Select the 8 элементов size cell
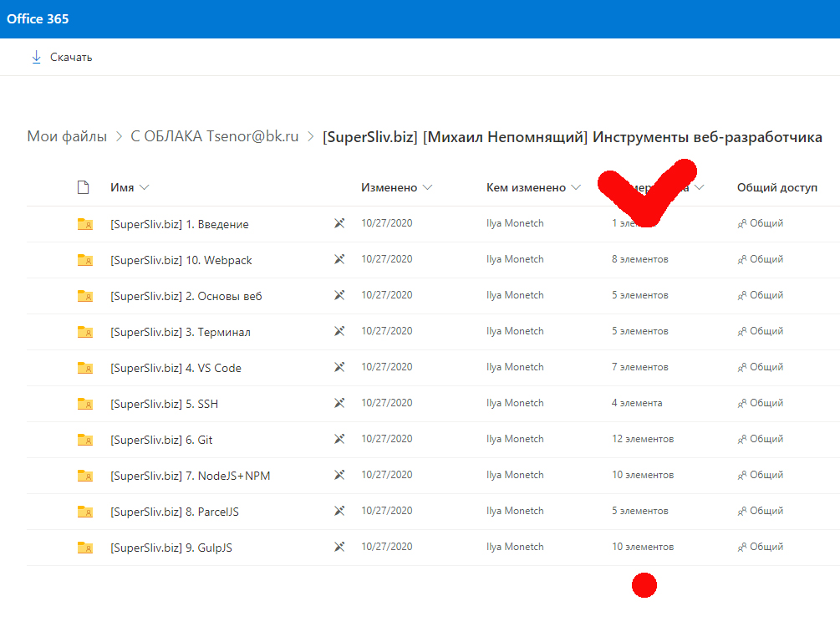This screenshot has width=840, height=627. click(x=640, y=259)
